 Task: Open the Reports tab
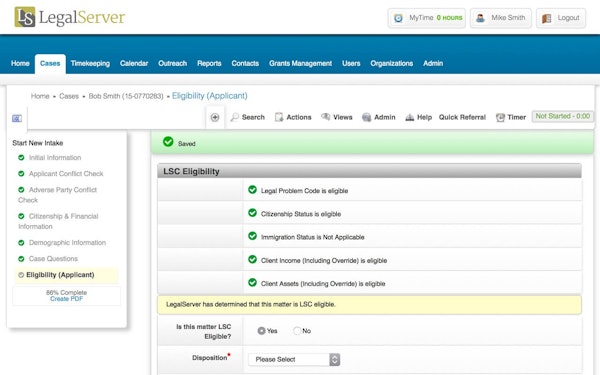[209, 64]
